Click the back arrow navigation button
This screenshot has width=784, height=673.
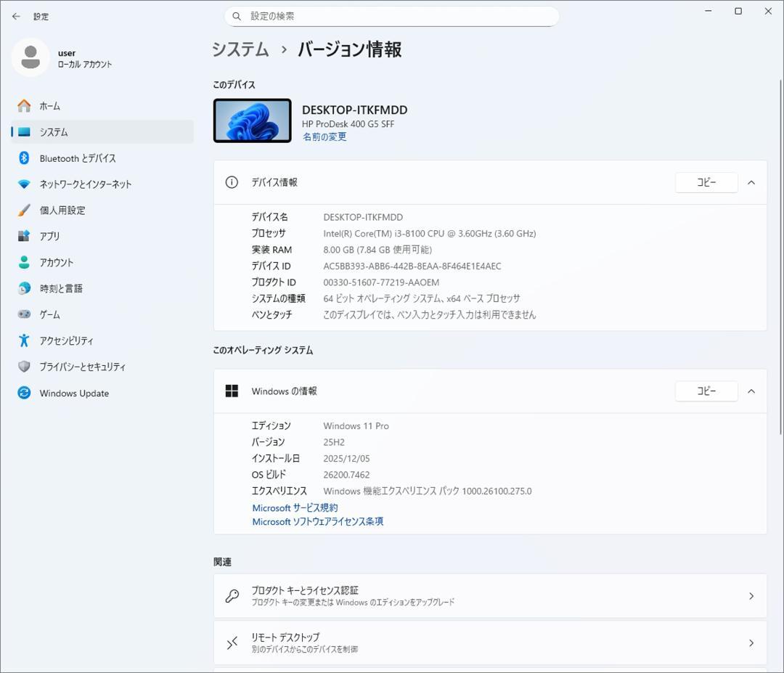16,16
